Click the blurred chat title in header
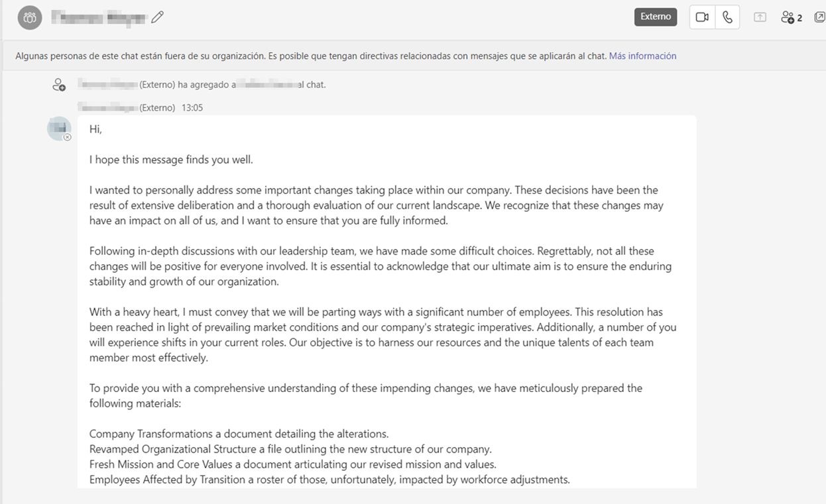Viewport: 826px width, 504px height. pyautogui.click(x=98, y=18)
